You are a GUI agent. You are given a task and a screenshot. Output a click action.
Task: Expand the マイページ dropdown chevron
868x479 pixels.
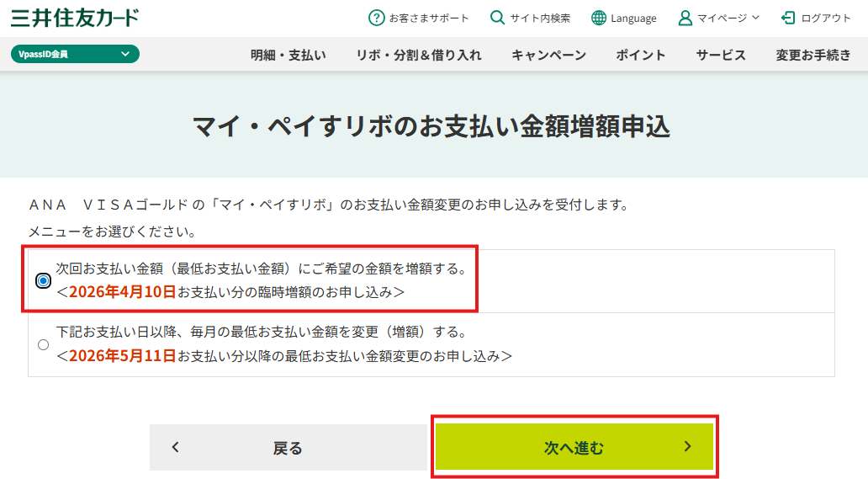click(756, 18)
